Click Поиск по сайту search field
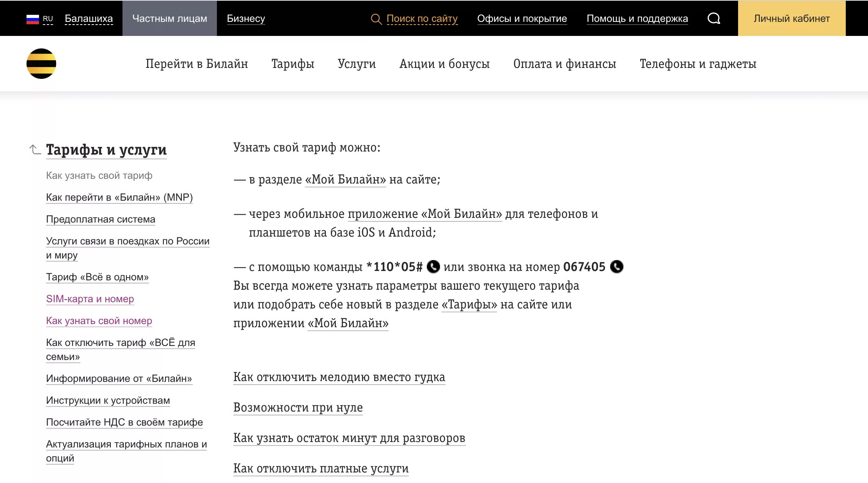This screenshot has height=483, width=868. [x=422, y=18]
